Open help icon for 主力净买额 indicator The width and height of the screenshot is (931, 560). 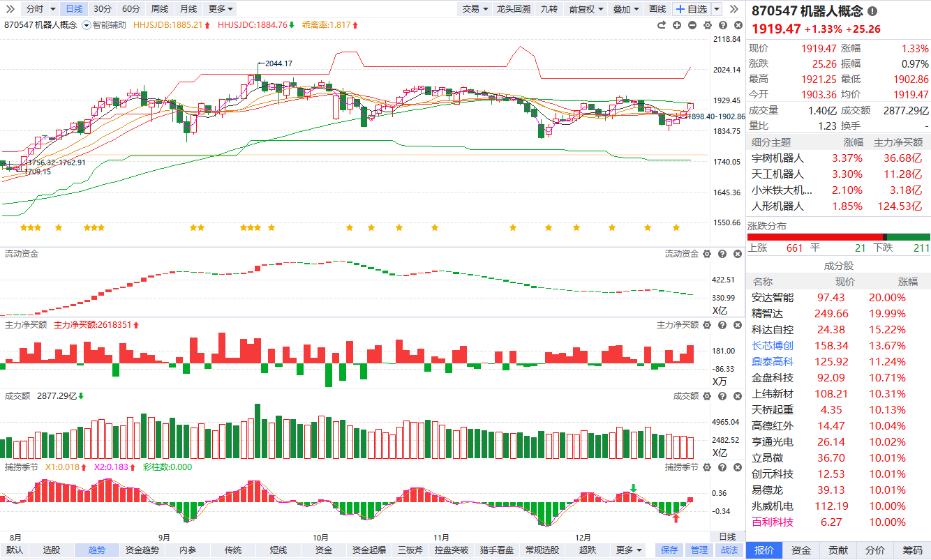[722, 325]
